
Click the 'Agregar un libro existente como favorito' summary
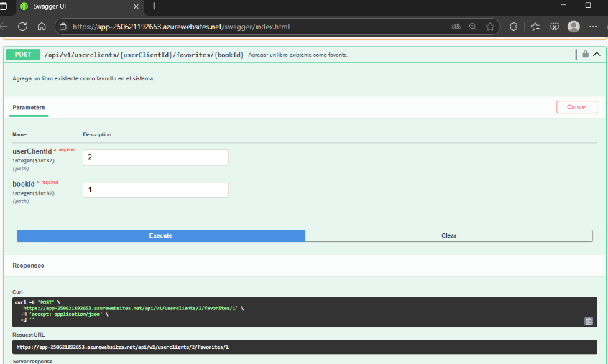298,55
